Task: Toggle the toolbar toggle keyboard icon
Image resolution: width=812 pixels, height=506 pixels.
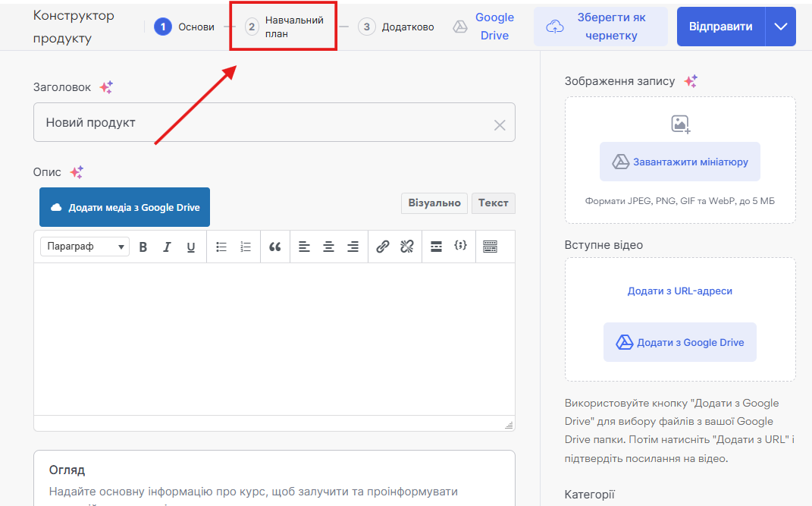Action: click(x=490, y=247)
